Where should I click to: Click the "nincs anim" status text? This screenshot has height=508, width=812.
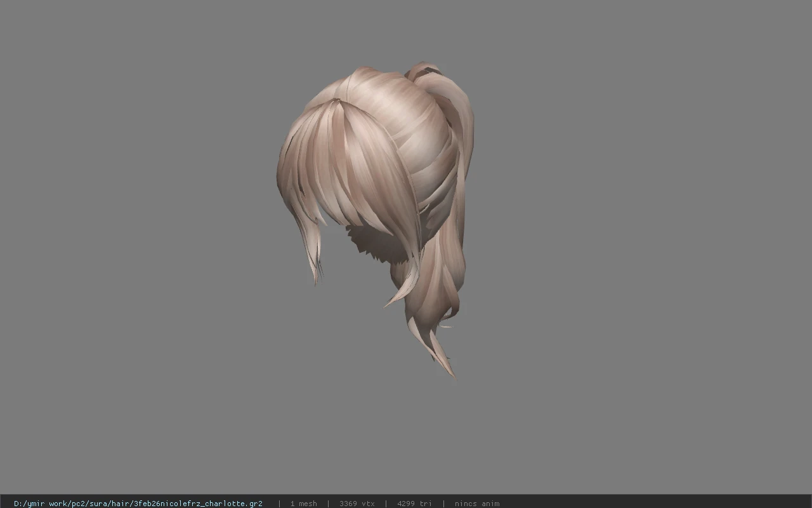tap(476, 504)
